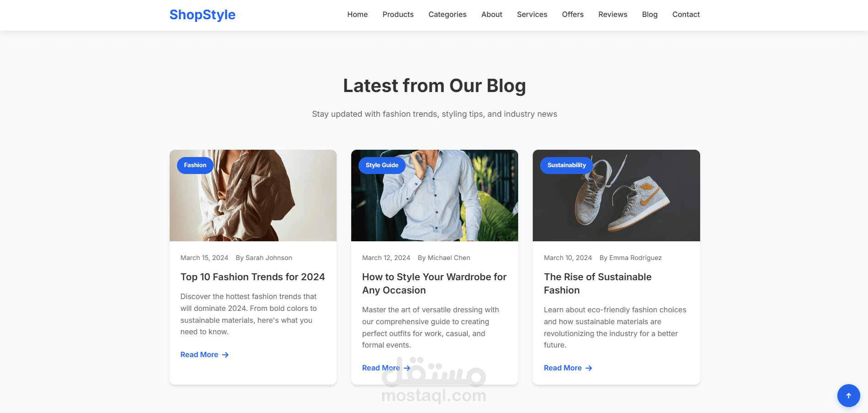Image resolution: width=868 pixels, height=413 pixels.
Task: Navigate to Services in the header
Action: point(532,15)
